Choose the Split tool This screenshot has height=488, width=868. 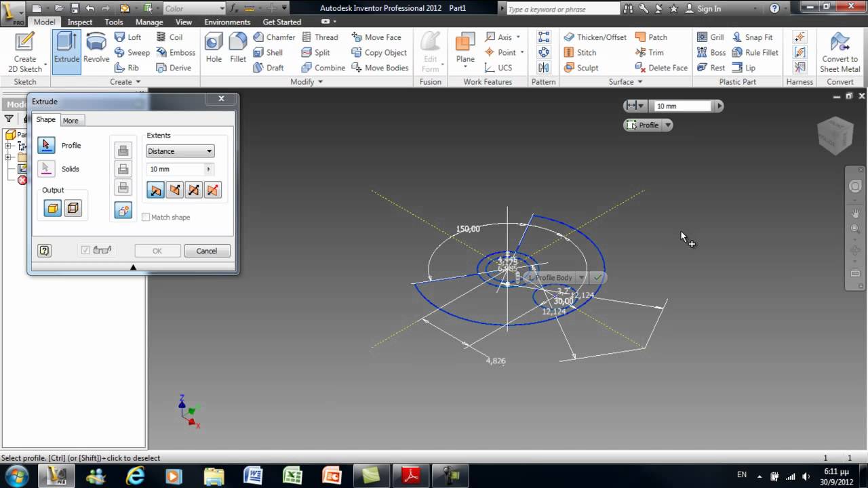pos(315,52)
